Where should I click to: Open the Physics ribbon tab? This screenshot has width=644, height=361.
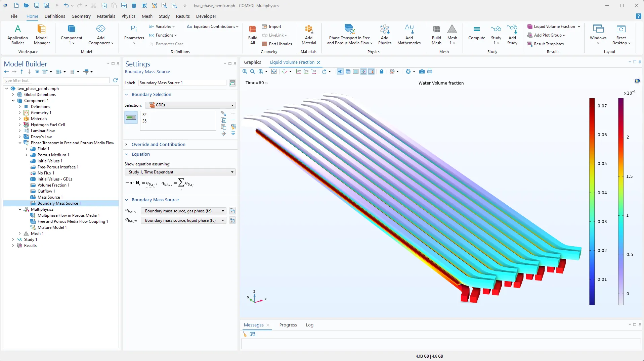tap(128, 16)
